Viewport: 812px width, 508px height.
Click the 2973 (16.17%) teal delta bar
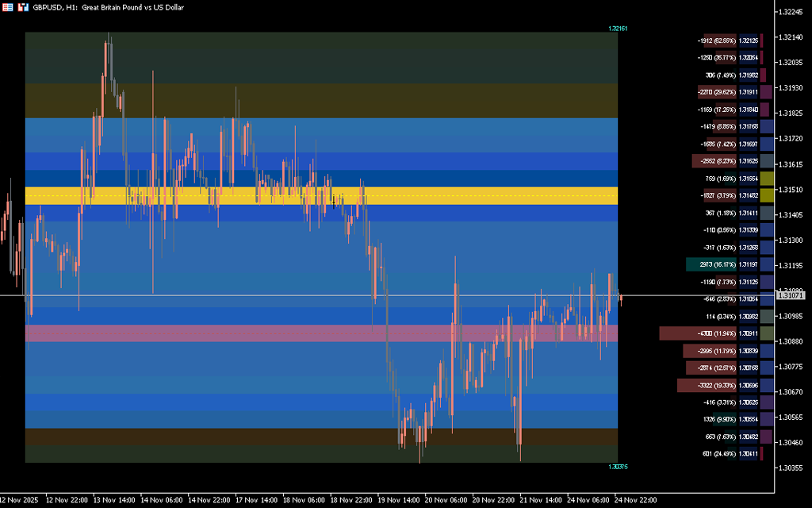pyautogui.click(x=711, y=264)
